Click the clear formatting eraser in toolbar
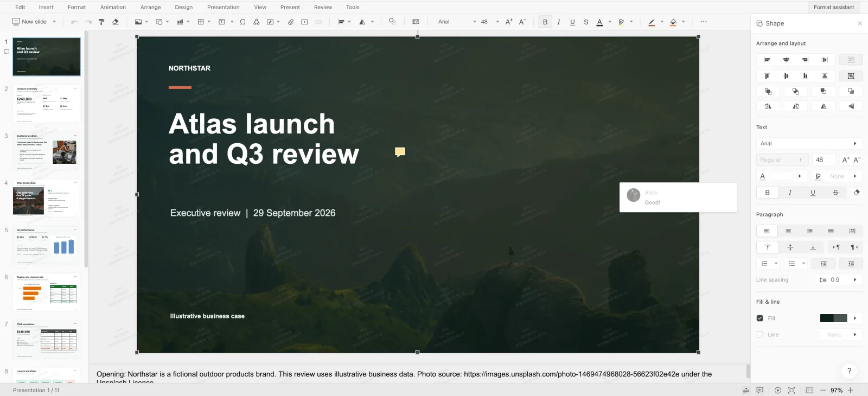The image size is (868, 396). 115,22
